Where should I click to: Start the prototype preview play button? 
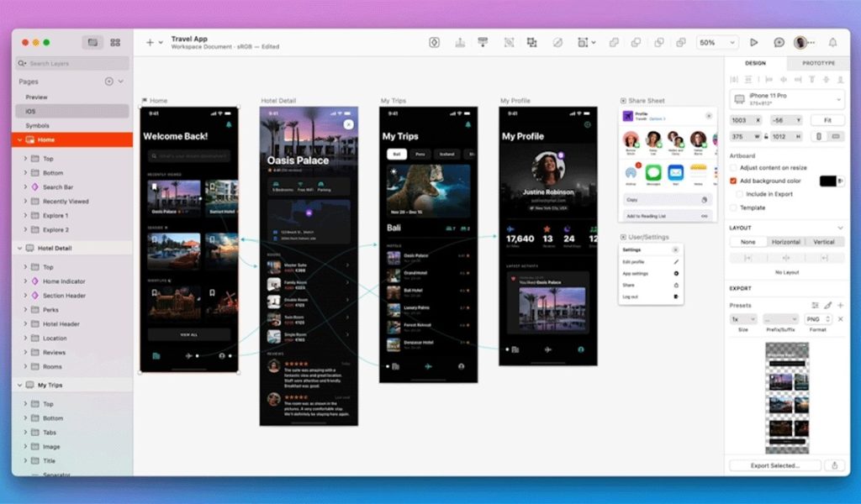(x=754, y=42)
